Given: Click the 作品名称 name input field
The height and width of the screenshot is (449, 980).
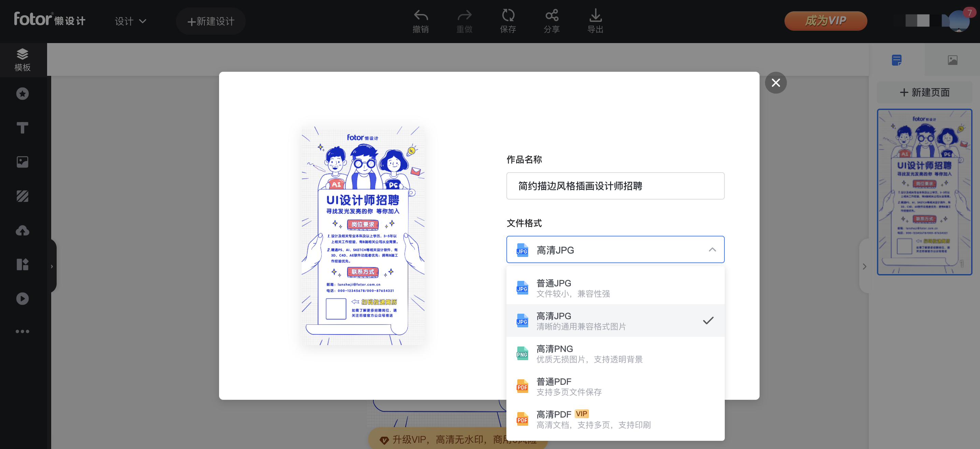Looking at the screenshot, I should tap(615, 186).
